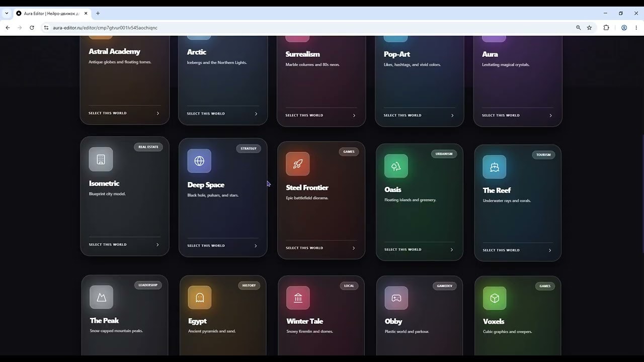
Task: Click 'Ancient pyramids and sand.' description
Action: [212, 331]
